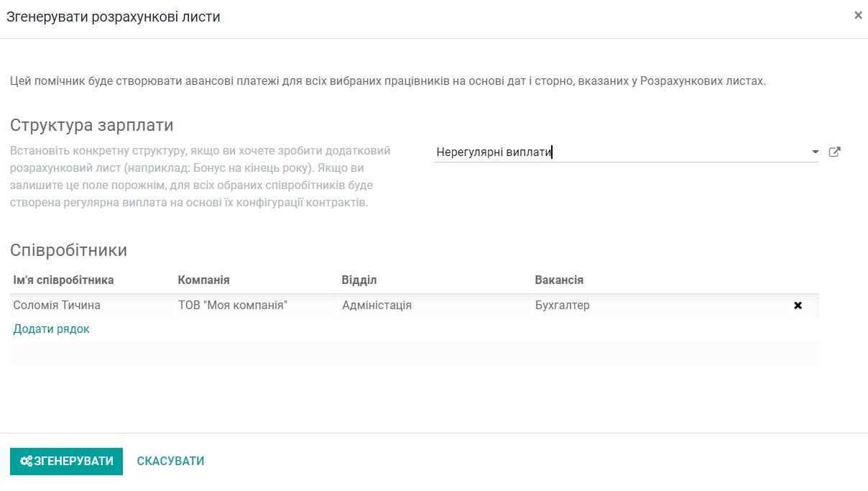
Task: Remove Соломія Тичина row using the X icon
Action: click(x=798, y=305)
